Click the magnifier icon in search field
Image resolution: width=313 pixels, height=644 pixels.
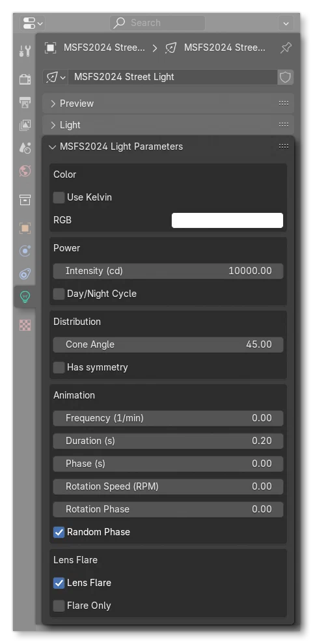[119, 23]
